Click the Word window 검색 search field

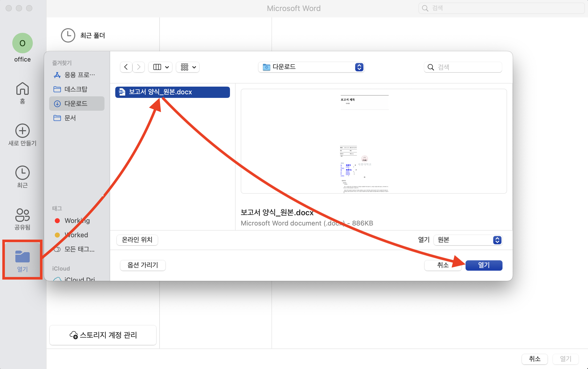(501, 8)
